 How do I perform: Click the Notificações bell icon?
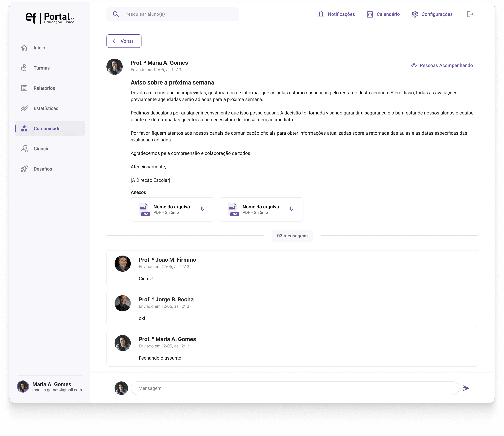[321, 14]
